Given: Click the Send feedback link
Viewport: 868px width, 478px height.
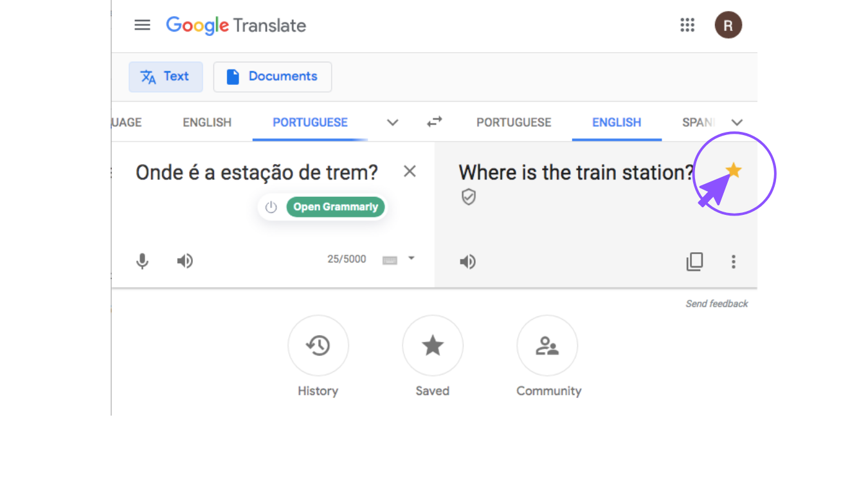Looking at the screenshot, I should (x=716, y=304).
